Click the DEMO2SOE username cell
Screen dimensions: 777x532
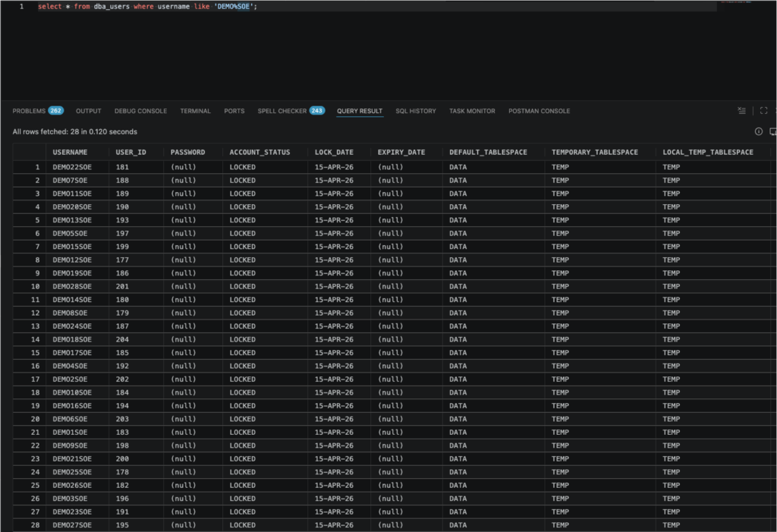[77, 379]
